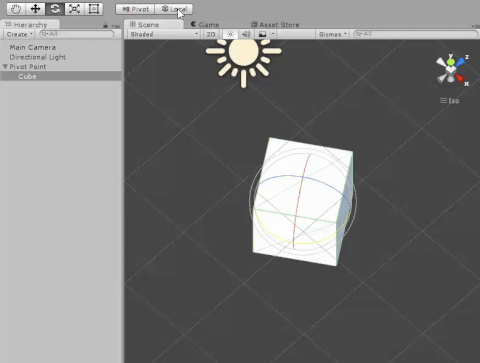Select the Rotate tool

coord(55,9)
